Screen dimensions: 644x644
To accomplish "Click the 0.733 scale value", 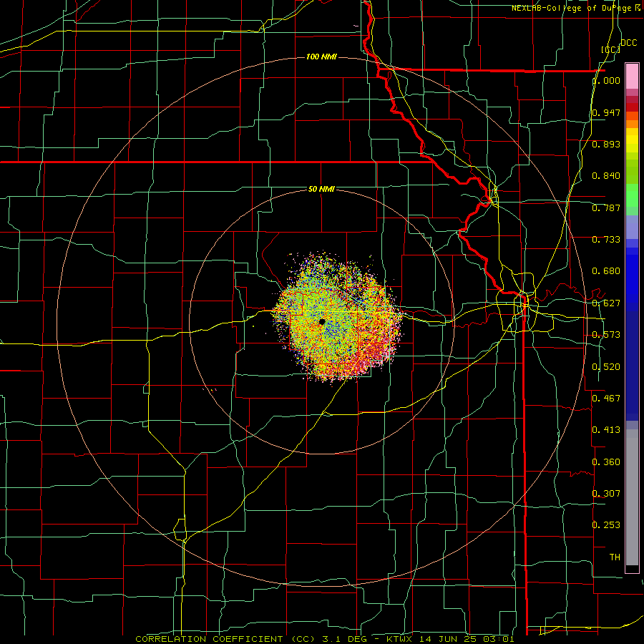I will click(x=606, y=240).
